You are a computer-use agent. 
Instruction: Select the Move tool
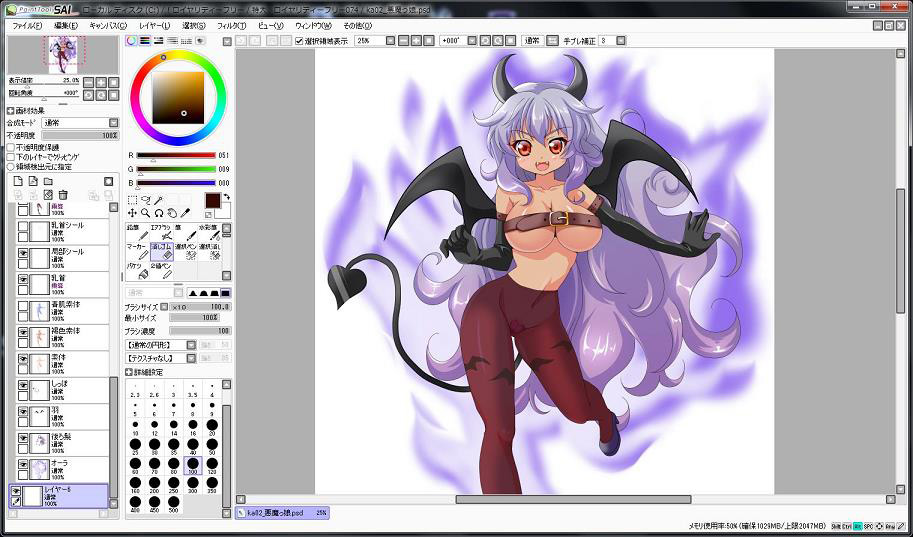pyautogui.click(x=133, y=213)
